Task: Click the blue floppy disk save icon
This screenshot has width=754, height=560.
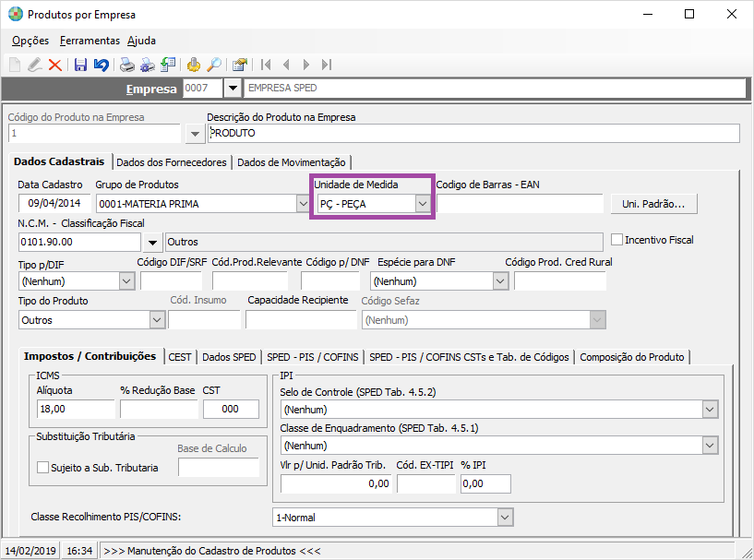Action: pos(80,65)
